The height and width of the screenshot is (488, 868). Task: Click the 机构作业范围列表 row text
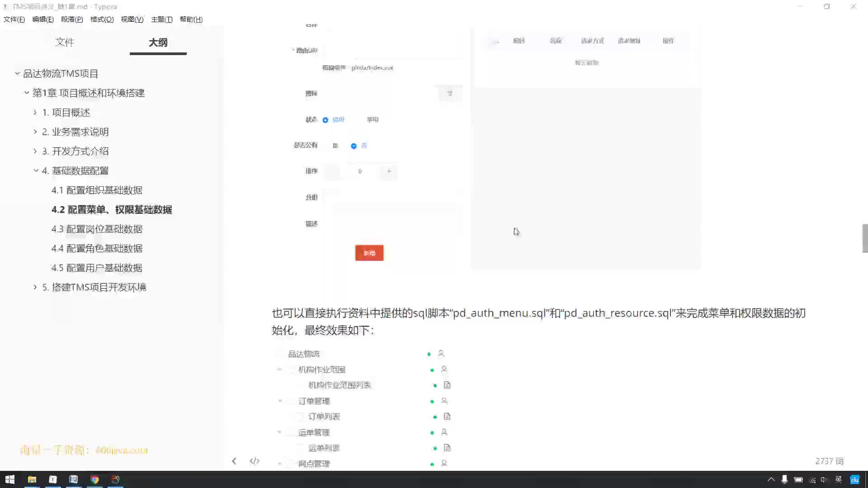[340, 385]
